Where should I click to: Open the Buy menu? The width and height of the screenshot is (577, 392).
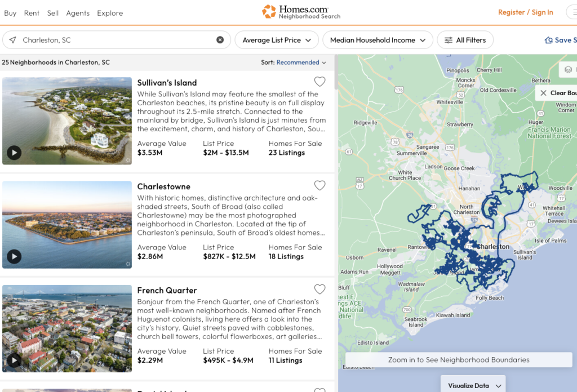click(10, 13)
